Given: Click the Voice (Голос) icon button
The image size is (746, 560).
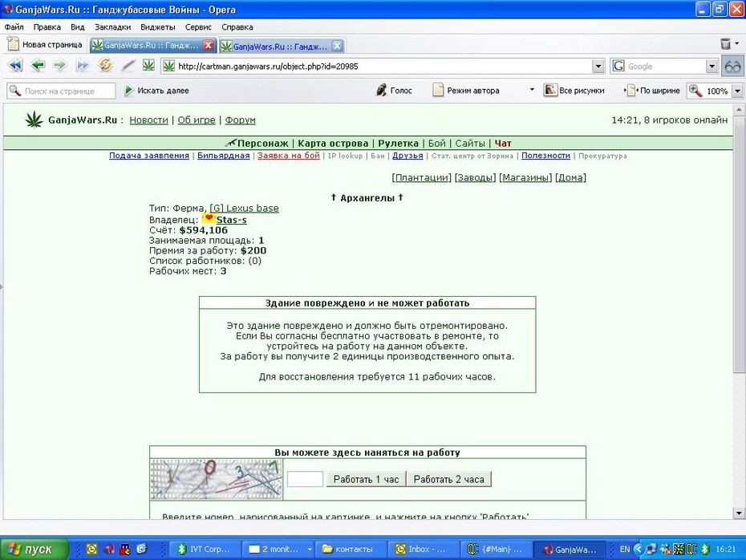Looking at the screenshot, I should pos(394,91).
